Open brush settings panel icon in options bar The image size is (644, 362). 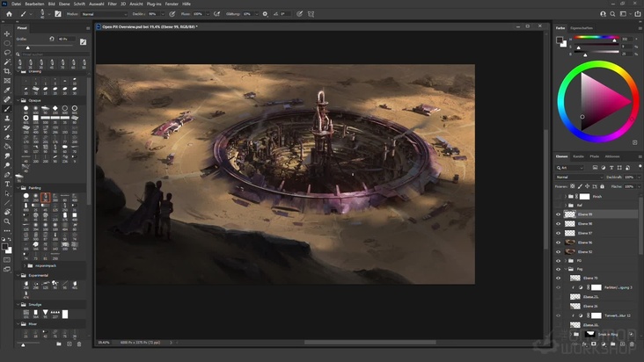58,14
